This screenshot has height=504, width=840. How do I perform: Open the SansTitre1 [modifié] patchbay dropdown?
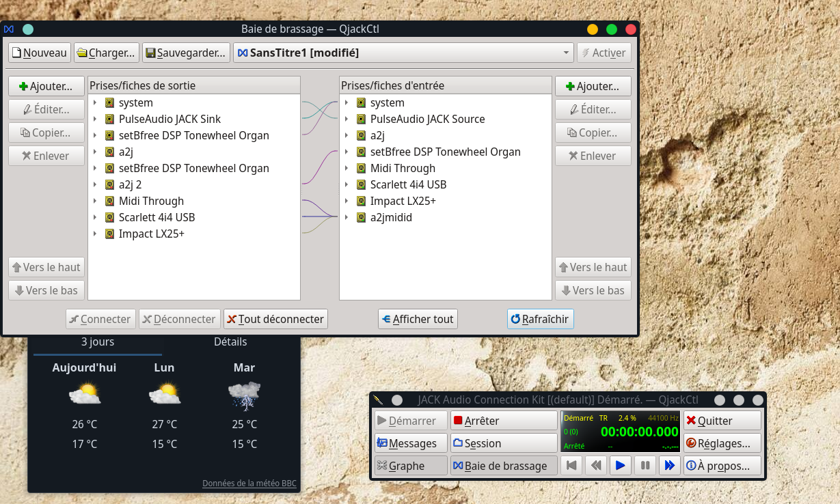tap(403, 53)
